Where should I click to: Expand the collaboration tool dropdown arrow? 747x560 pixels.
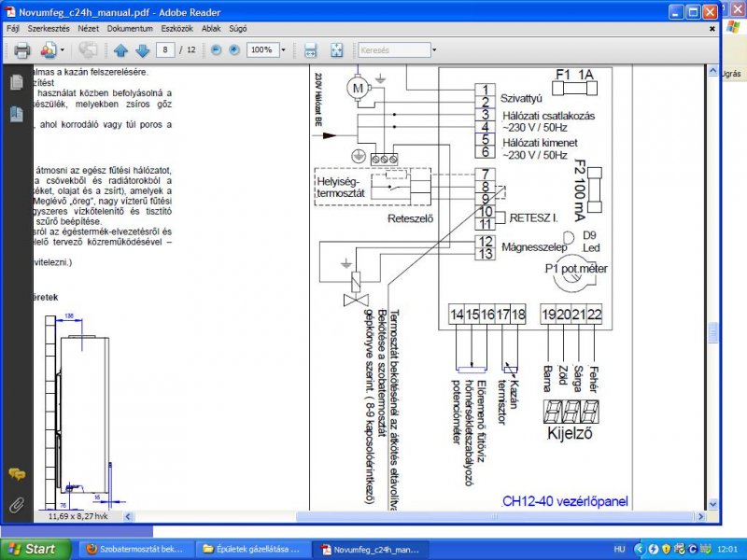pos(62,50)
